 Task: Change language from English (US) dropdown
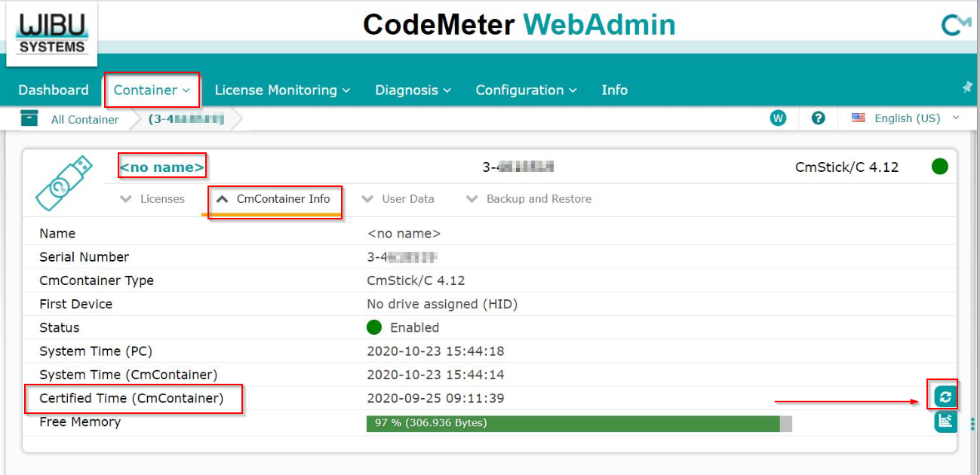coord(906,118)
